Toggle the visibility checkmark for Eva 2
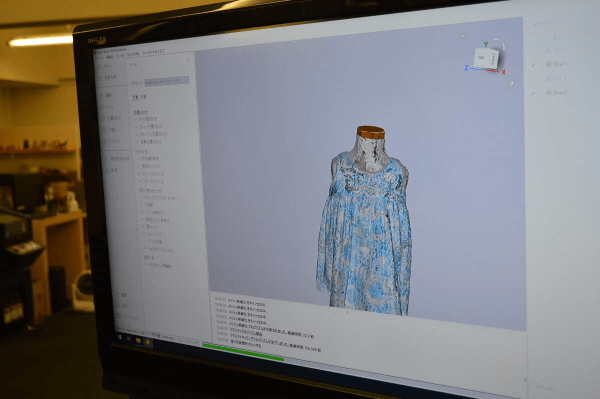Viewport: 600px width, 399px height. click(x=534, y=93)
